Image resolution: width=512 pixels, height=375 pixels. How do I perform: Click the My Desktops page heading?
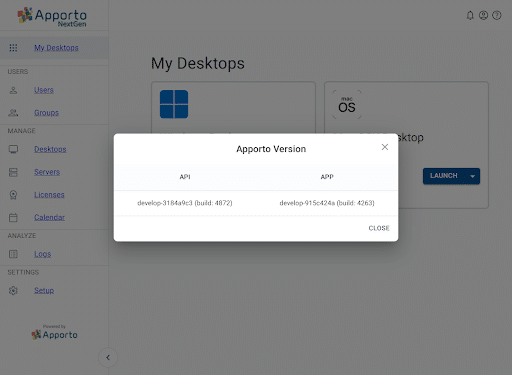tap(198, 63)
